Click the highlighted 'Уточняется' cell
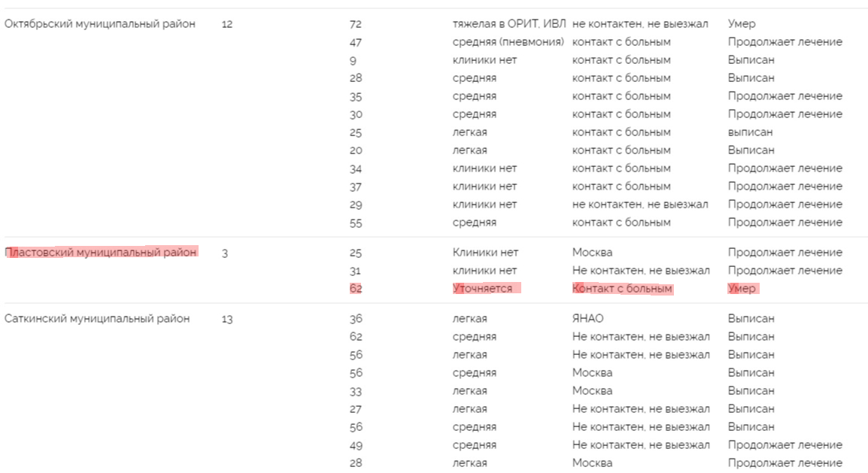The height and width of the screenshot is (473, 868). 483,289
